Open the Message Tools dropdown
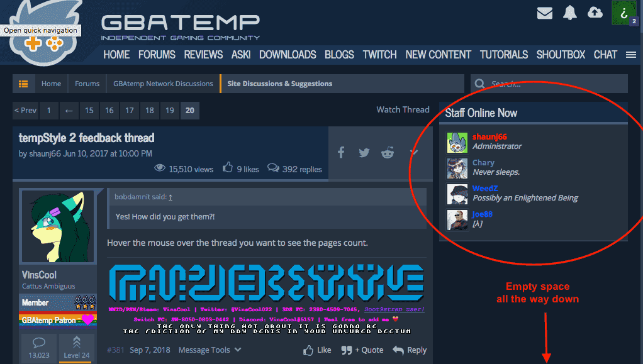This screenshot has width=643, height=364. click(x=210, y=350)
